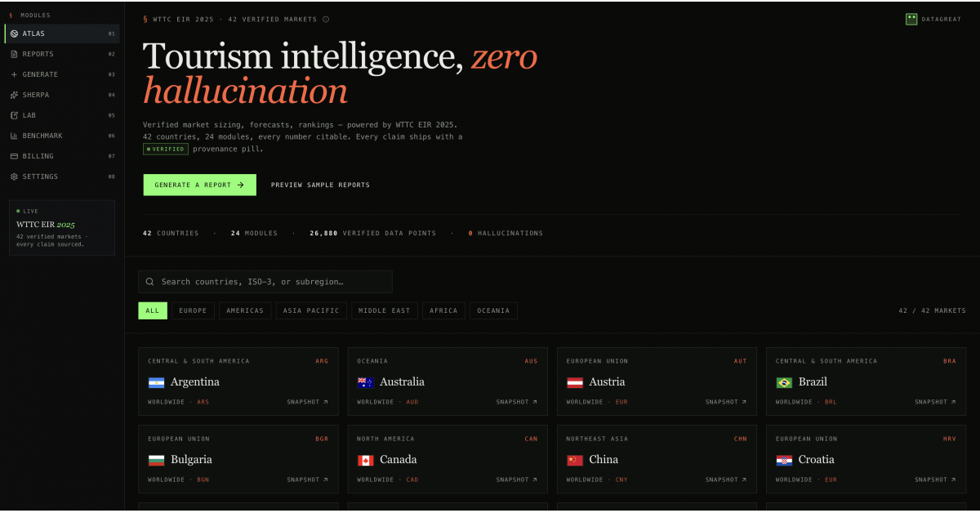The height and width of the screenshot is (513, 980).
Task: Click the Austria flag icon
Action: 575,382
